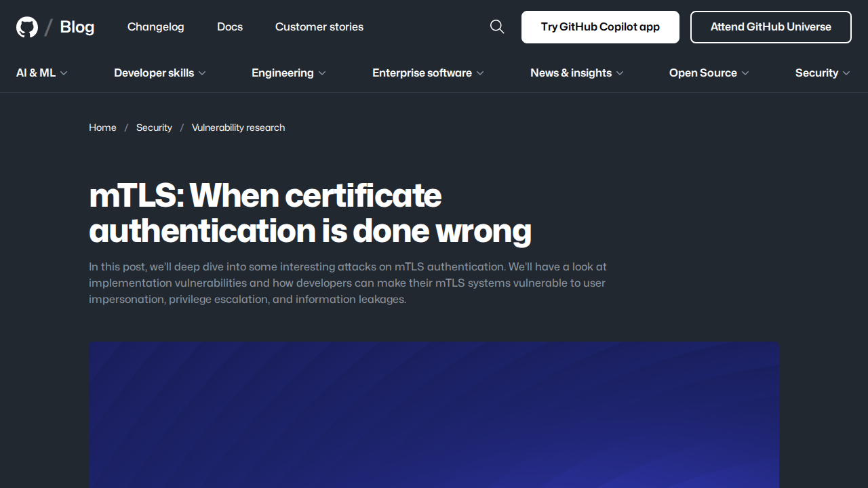
Task: Click the blue article hero image
Action: 434,415
